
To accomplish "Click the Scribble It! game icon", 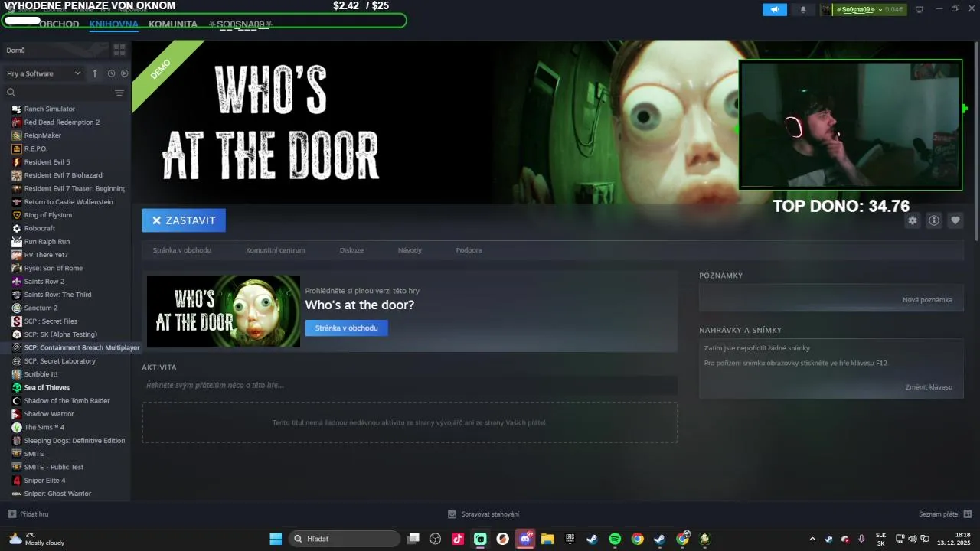I will [17, 374].
